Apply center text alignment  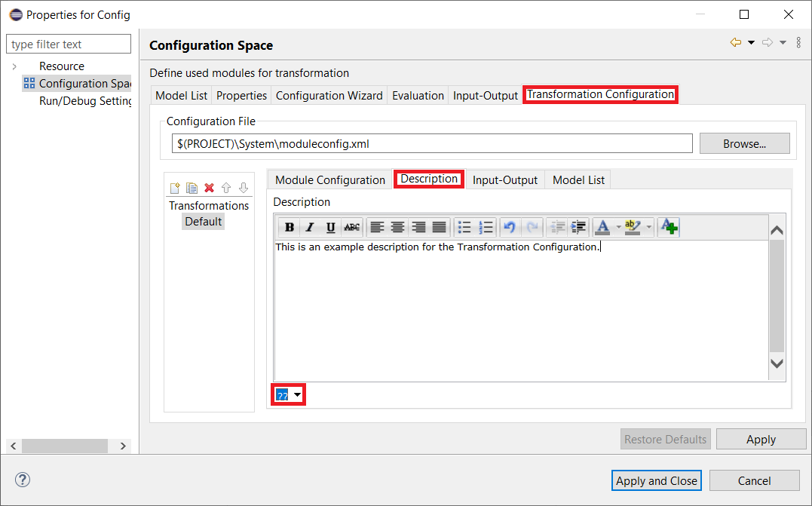(x=397, y=227)
